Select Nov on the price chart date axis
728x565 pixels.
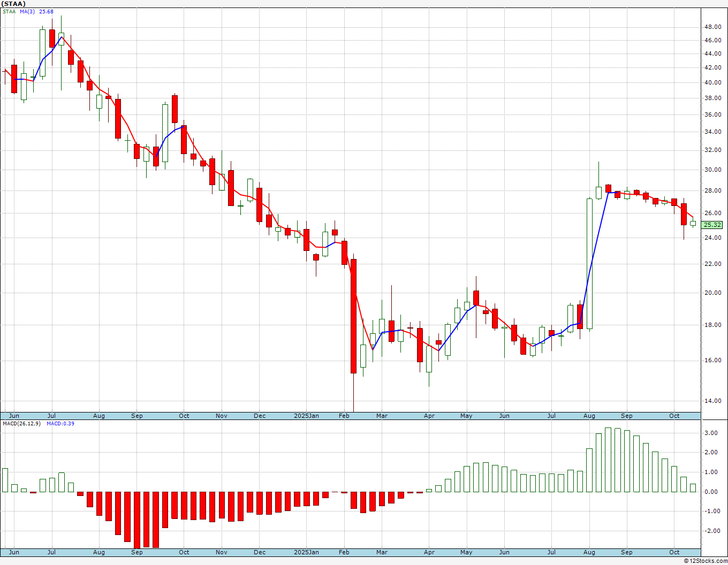pos(222,416)
